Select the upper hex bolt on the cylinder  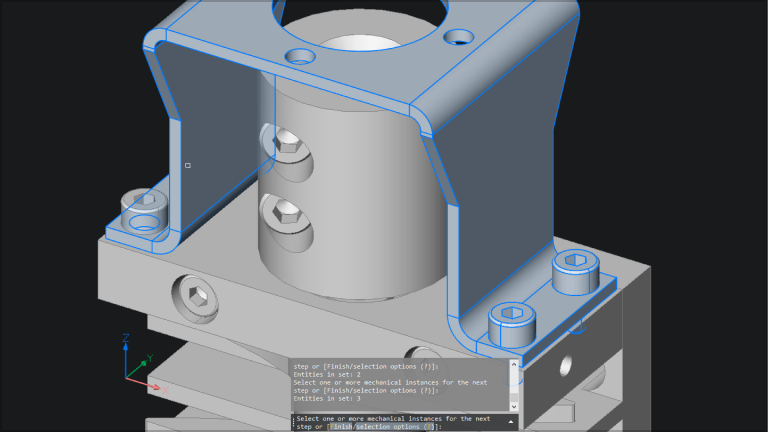click(287, 142)
